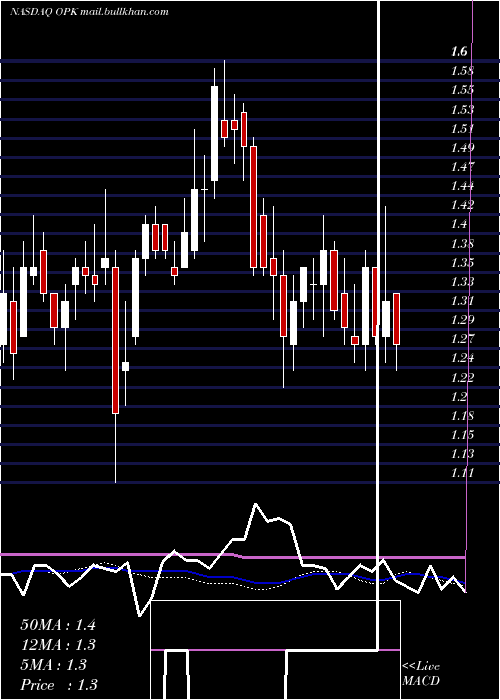Click the <<Live MACD label
Screen dimensions: 500x700
click(421, 673)
